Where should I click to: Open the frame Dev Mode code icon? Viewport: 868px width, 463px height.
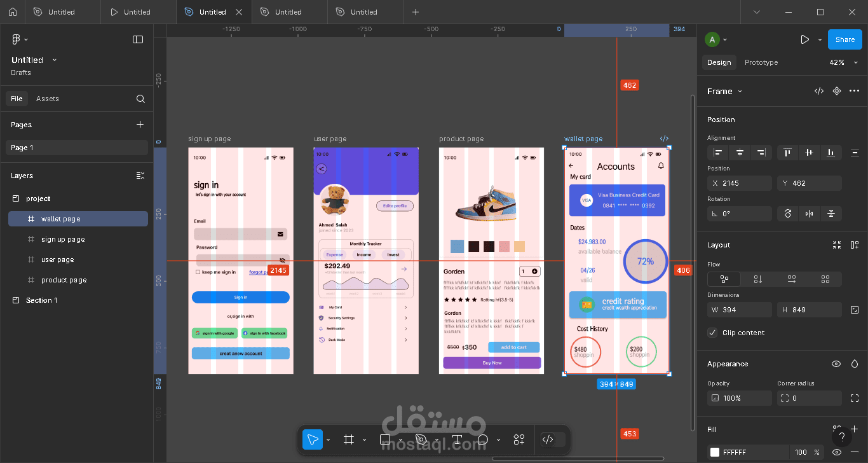[819, 91]
